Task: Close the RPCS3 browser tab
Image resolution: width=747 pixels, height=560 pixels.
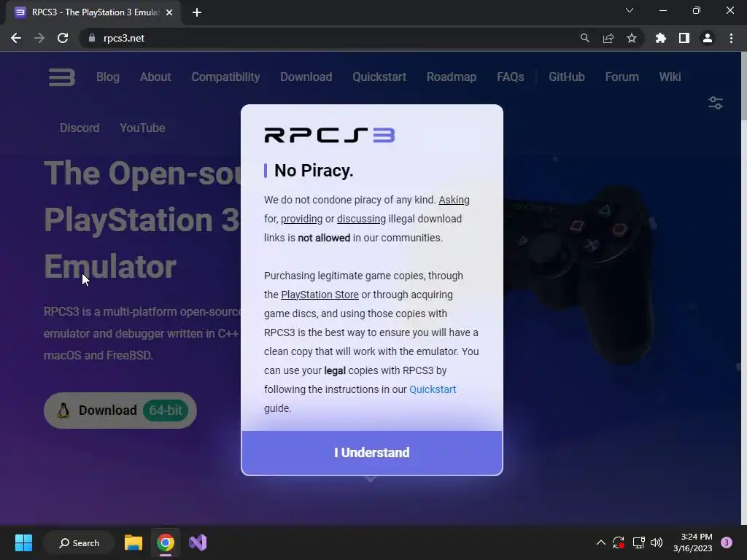Action: (x=169, y=12)
